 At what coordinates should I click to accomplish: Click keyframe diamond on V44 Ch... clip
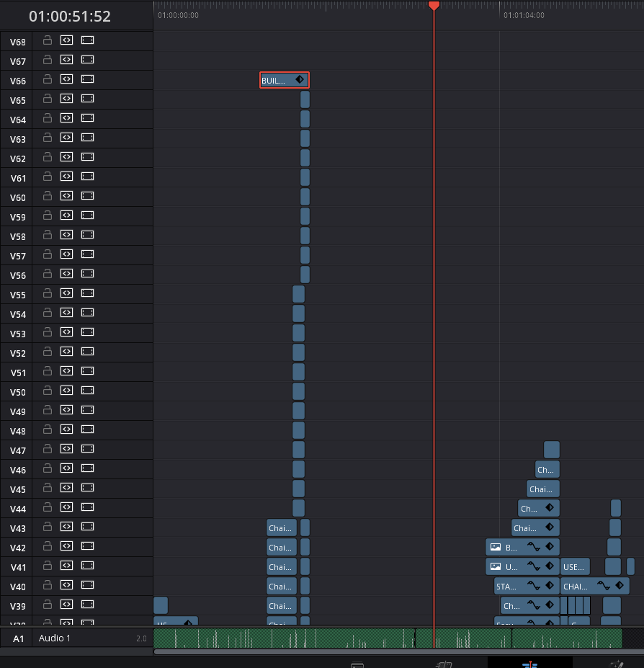click(550, 507)
